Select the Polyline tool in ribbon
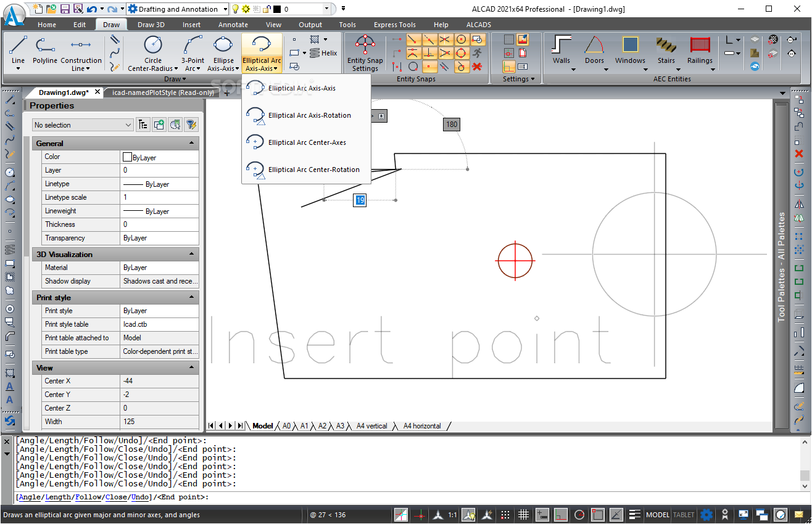The image size is (812, 524). pos(44,49)
